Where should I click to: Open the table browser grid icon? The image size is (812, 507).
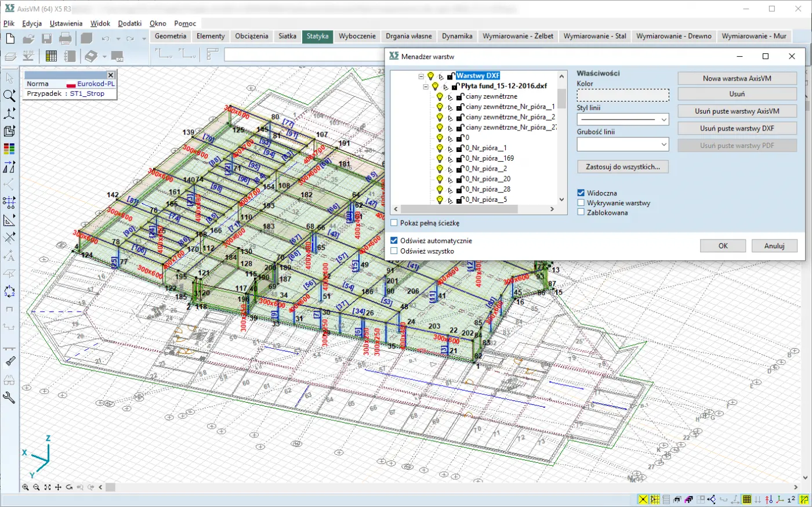(x=51, y=56)
